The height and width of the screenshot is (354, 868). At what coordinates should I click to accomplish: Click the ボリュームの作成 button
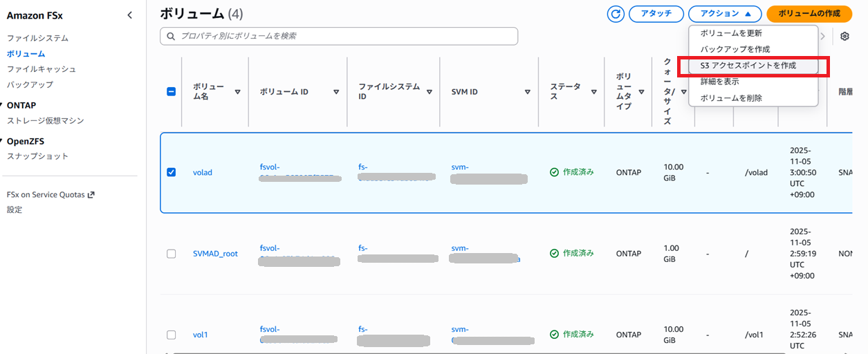809,14
